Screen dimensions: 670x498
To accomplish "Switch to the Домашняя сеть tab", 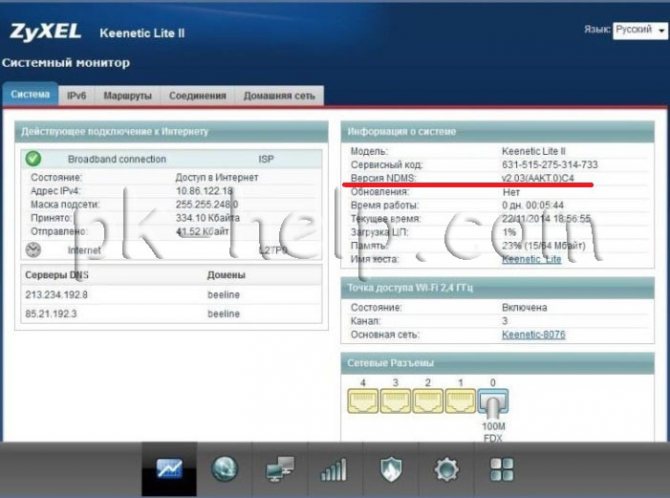I will (279, 96).
